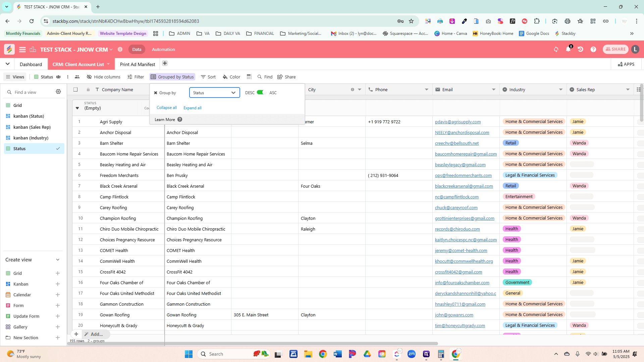Toggle DESC/ASC group order switch
644x362 pixels.
click(x=261, y=93)
